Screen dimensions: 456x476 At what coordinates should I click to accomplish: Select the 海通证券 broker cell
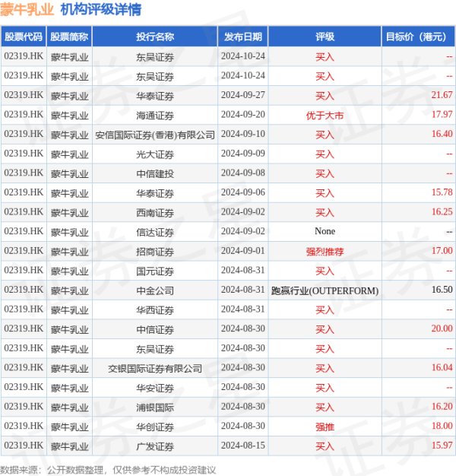pyautogui.click(x=155, y=115)
